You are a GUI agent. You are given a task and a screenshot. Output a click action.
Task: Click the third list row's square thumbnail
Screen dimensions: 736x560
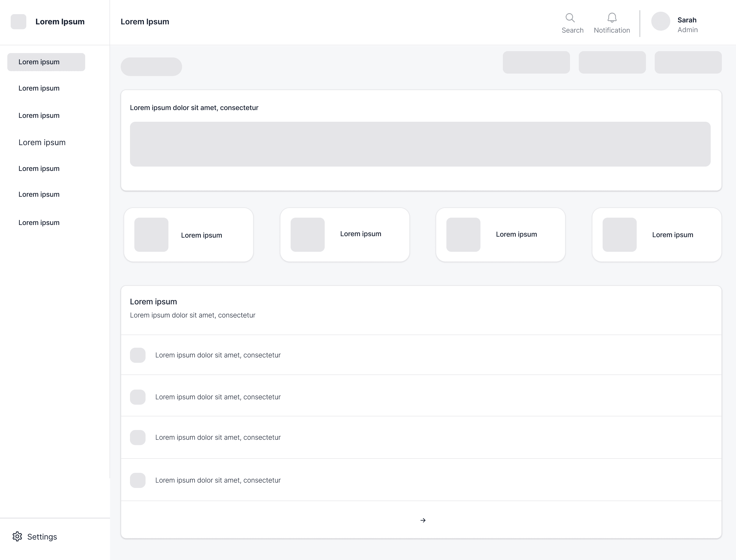[x=138, y=438]
